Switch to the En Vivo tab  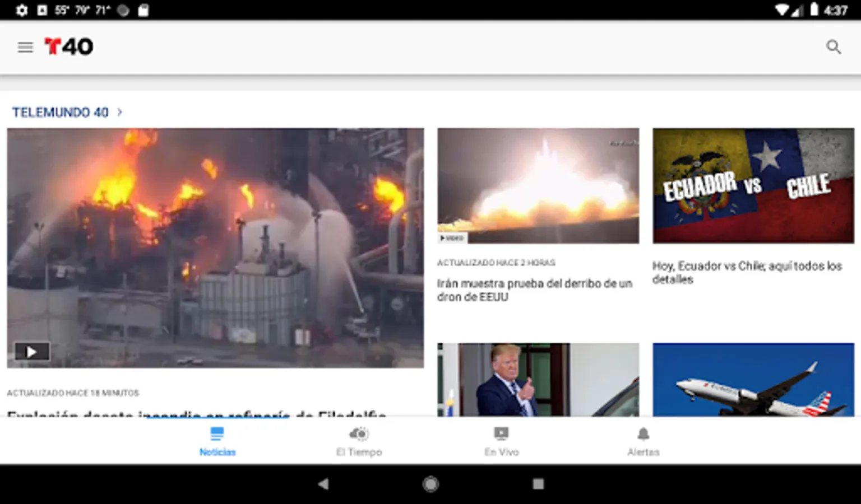click(x=501, y=441)
